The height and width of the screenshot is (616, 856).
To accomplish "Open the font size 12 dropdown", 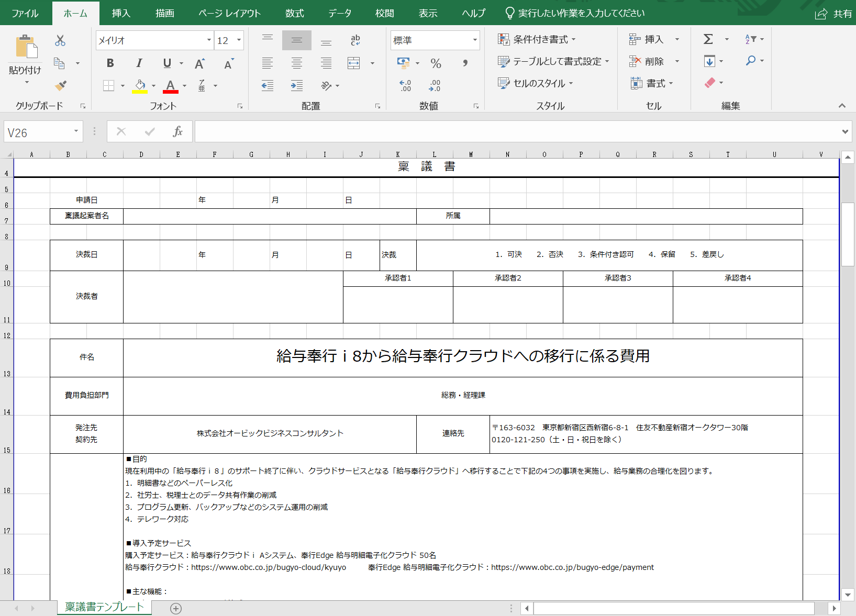I will point(239,40).
